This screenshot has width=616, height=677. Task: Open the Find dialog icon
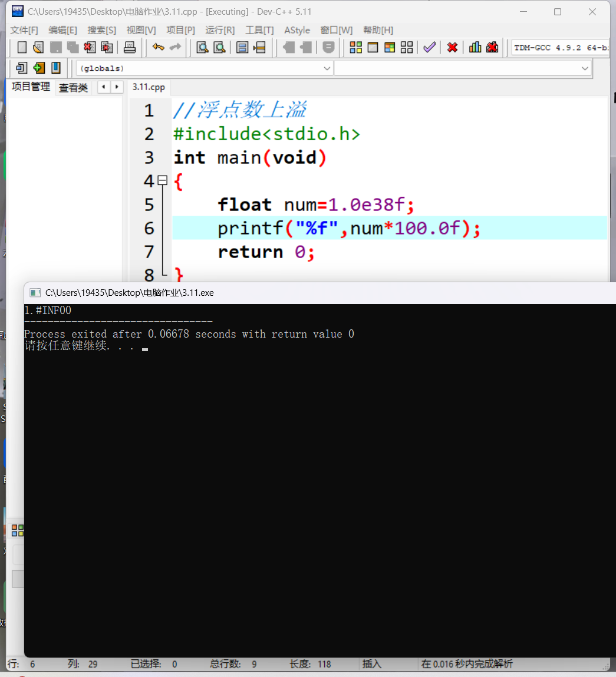click(x=202, y=48)
